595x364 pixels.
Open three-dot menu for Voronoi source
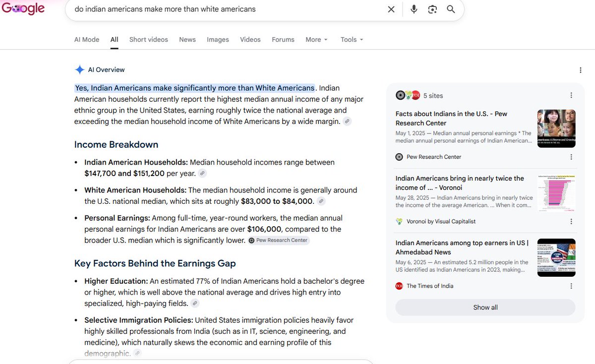pyautogui.click(x=571, y=221)
